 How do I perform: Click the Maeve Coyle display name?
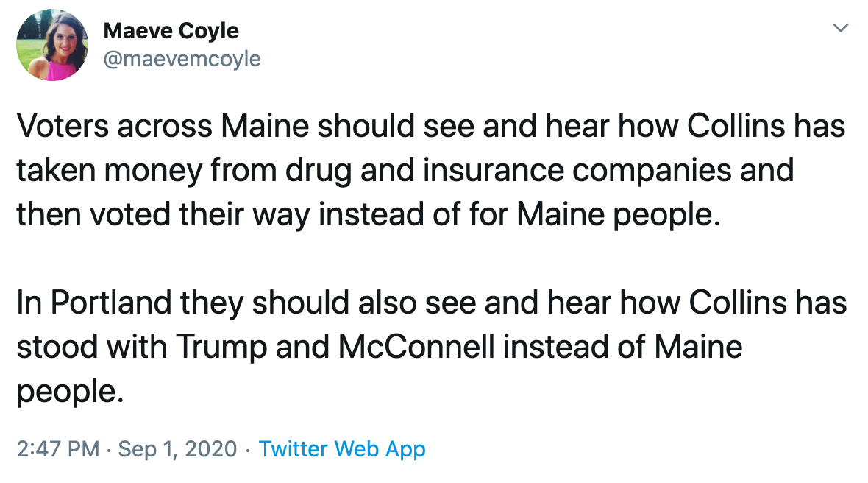171,31
